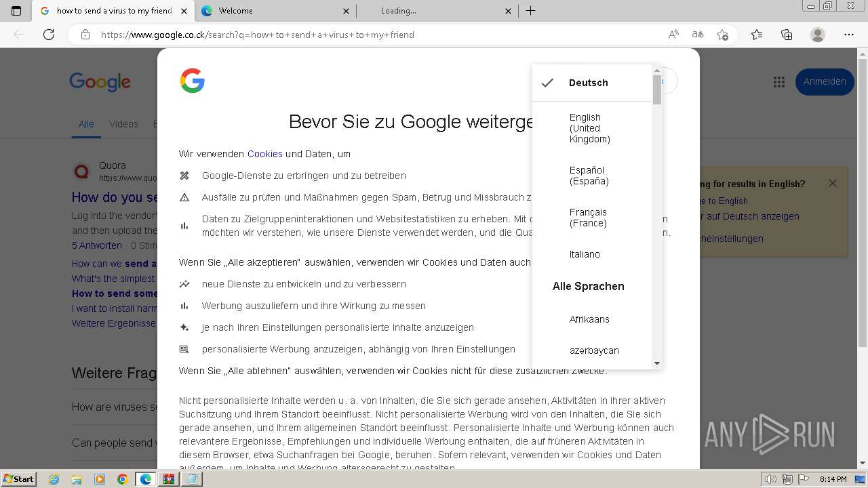Choose English (United Kingdom) language
This screenshot has width=868, height=488.
tap(592, 128)
